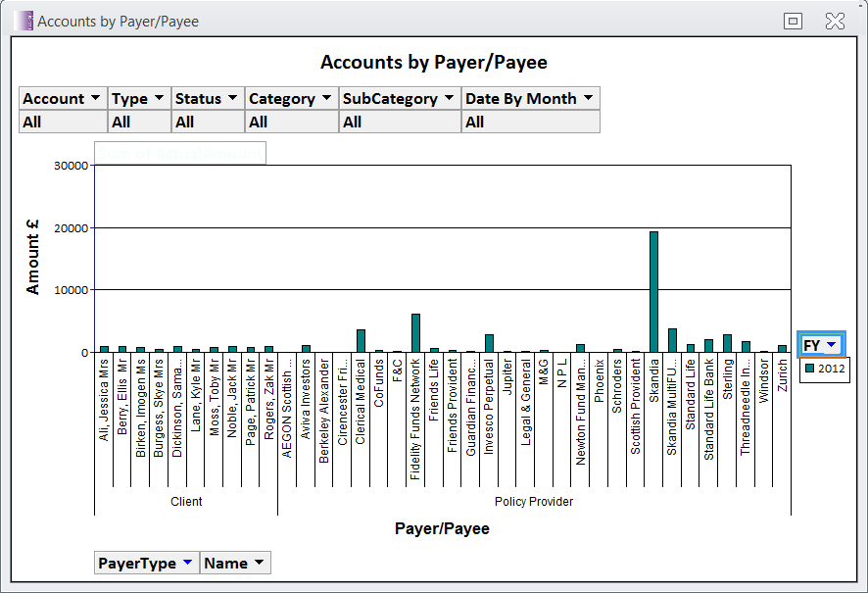
Task: Click the Page, Patrick Mr axis label
Action: point(250,403)
